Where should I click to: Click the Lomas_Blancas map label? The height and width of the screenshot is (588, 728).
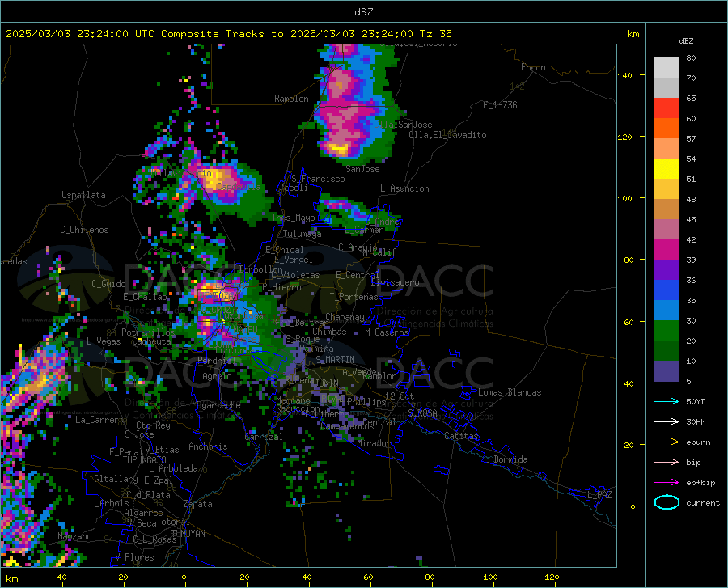[510, 392]
